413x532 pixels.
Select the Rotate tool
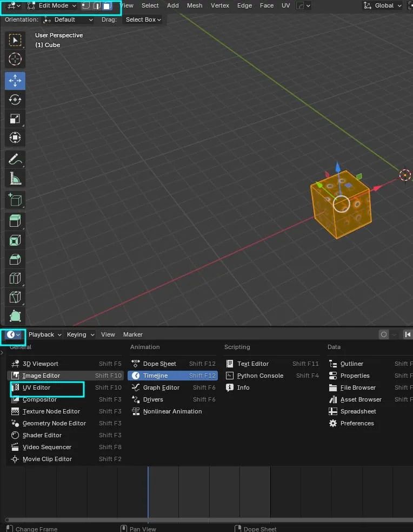15,100
